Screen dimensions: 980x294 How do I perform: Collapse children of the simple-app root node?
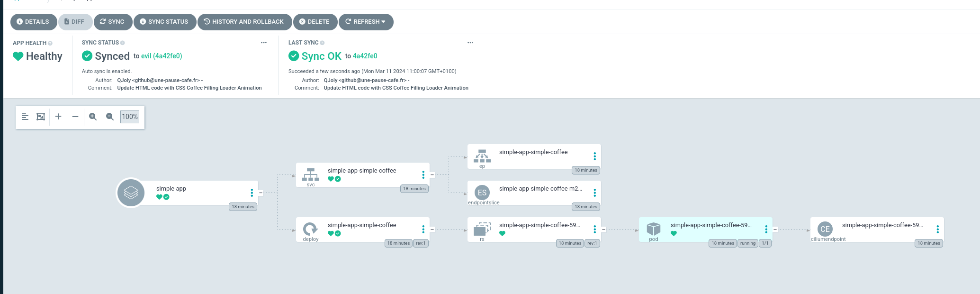(261, 193)
